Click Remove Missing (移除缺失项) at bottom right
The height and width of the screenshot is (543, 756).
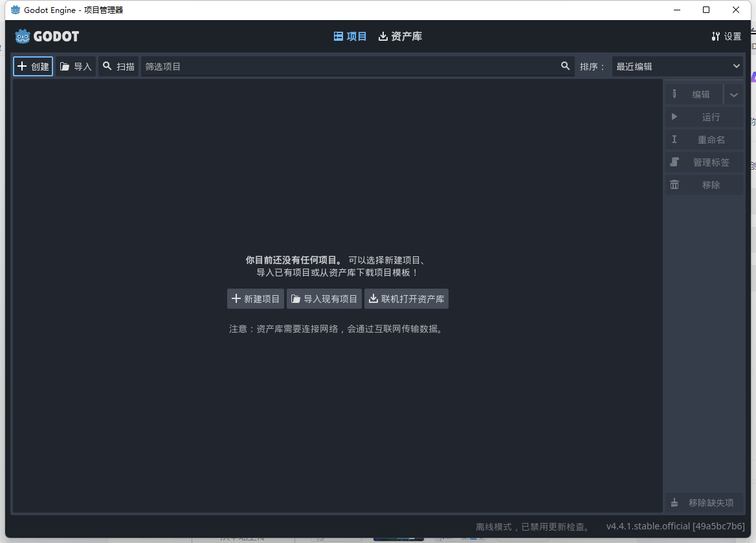tap(704, 502)
